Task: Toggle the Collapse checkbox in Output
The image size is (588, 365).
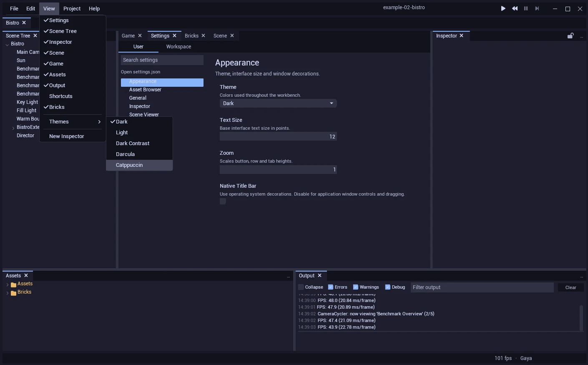Action: [x=301, y=287]
